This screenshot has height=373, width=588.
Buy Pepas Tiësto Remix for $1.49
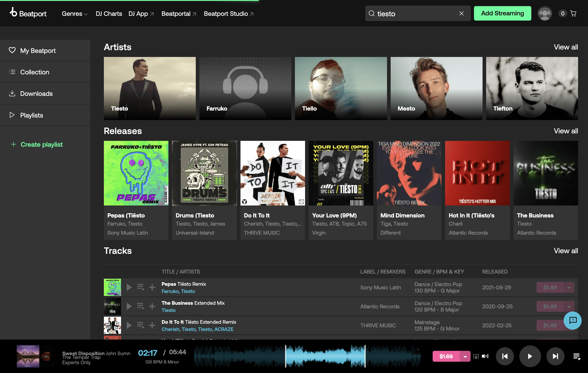point(550,288)
